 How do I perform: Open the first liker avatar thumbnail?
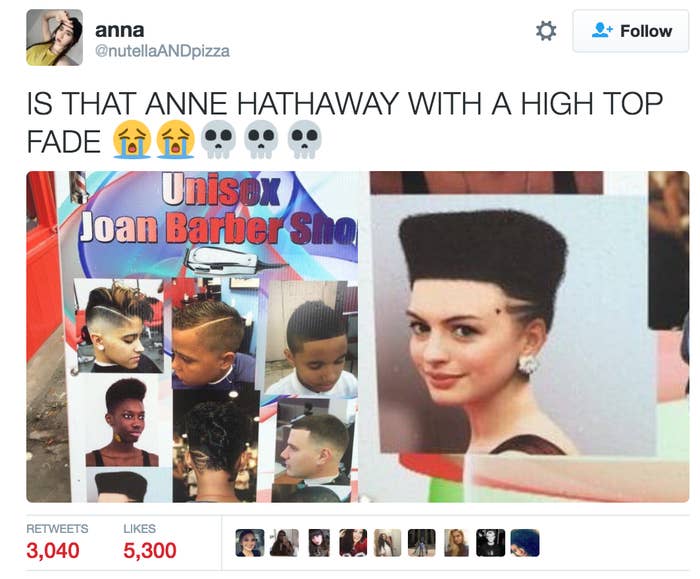(x=250, y=543)
